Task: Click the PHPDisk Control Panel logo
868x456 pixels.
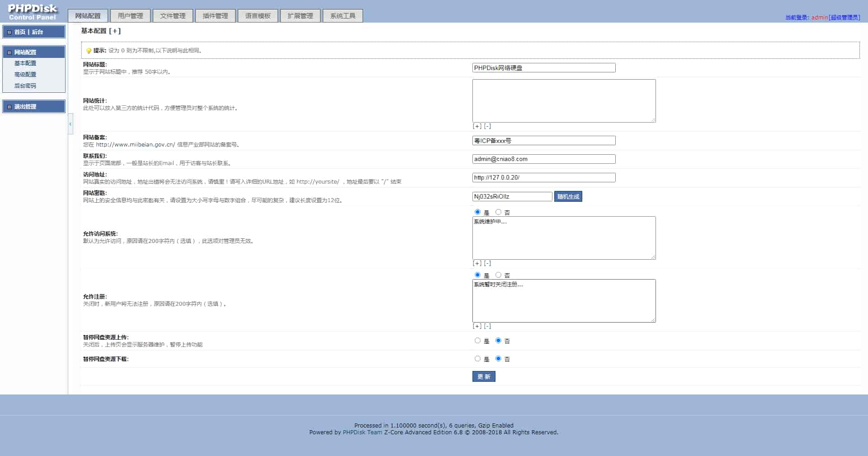Action: pos(33,12)
